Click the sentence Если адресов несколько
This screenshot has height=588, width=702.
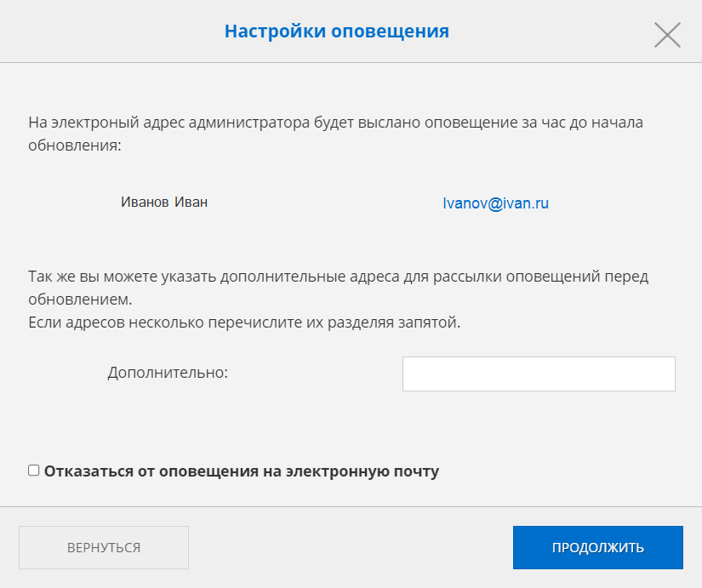pyautogui.click(x=243, y=323)
